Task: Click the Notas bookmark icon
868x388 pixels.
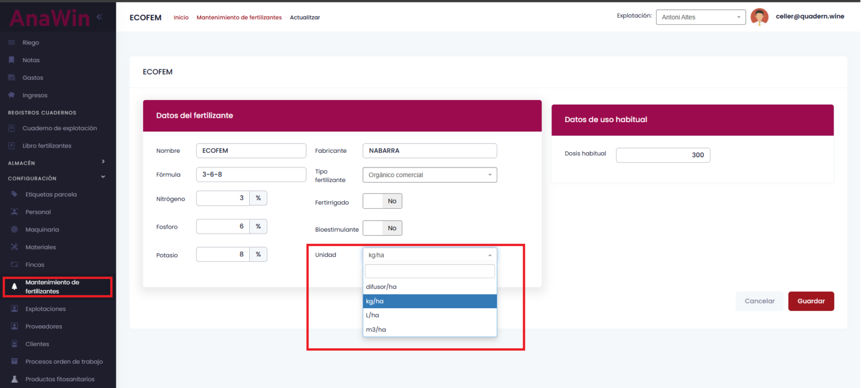Action: pos(11,60)
